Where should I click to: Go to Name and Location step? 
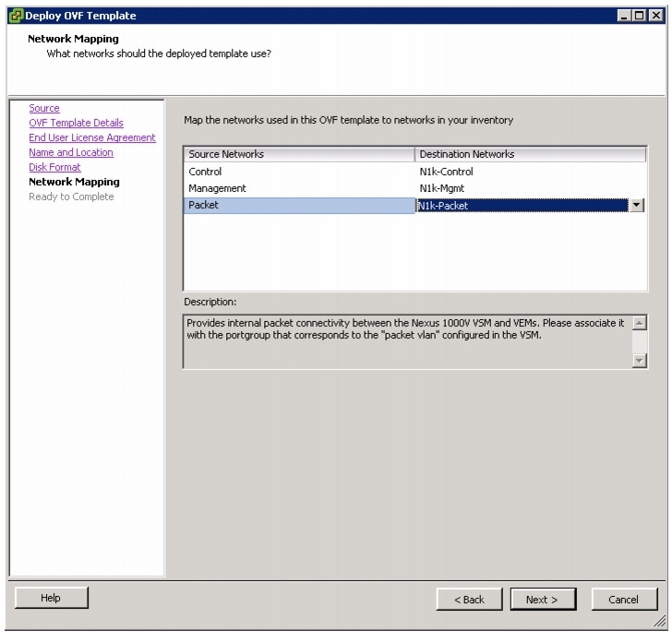(71, 152)
